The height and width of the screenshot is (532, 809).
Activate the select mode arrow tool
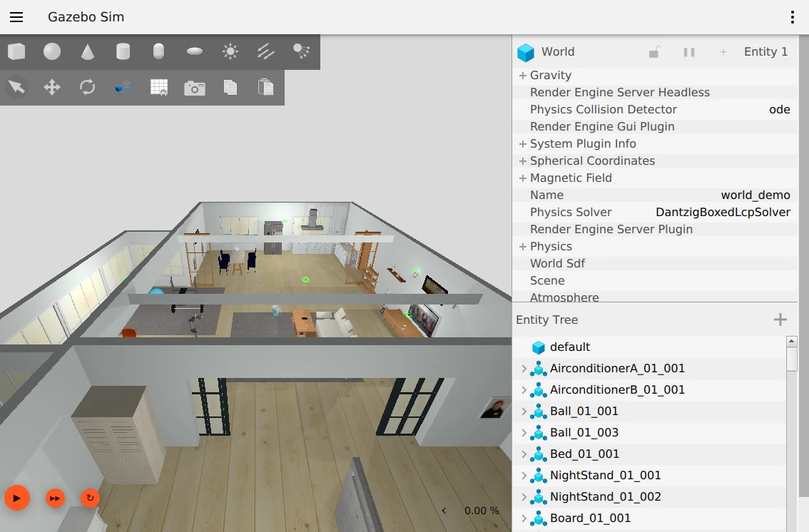(x=16, y=87)
